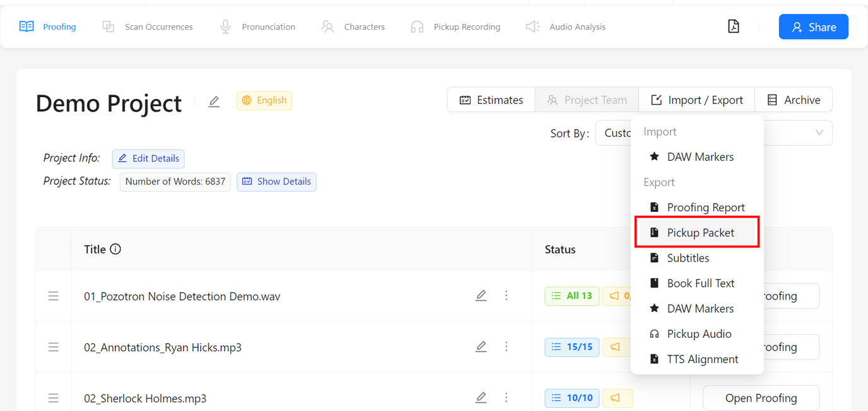This screenshot has width=868, height=411.
Task: Expand the Sort By dropdown arrow
Action: point(819,133)
